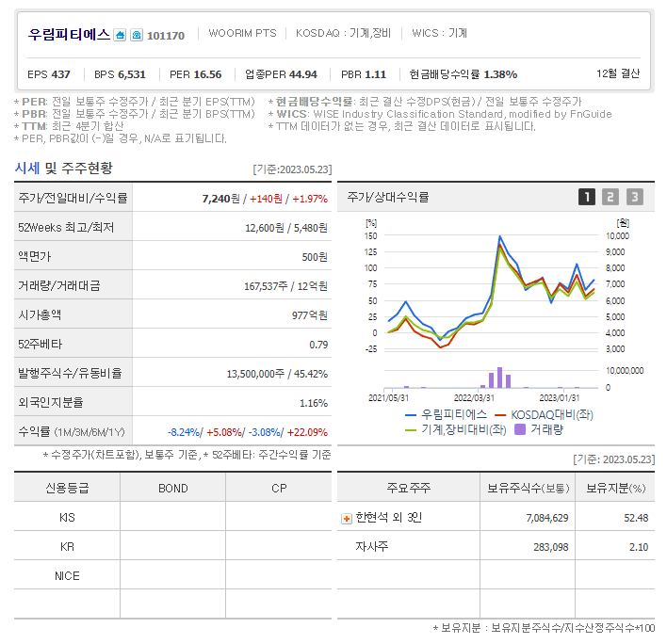Image resolution: width=667 pixels, height=644 pixels.
Task: Click the KR rating row label
Action: point(67,547)
